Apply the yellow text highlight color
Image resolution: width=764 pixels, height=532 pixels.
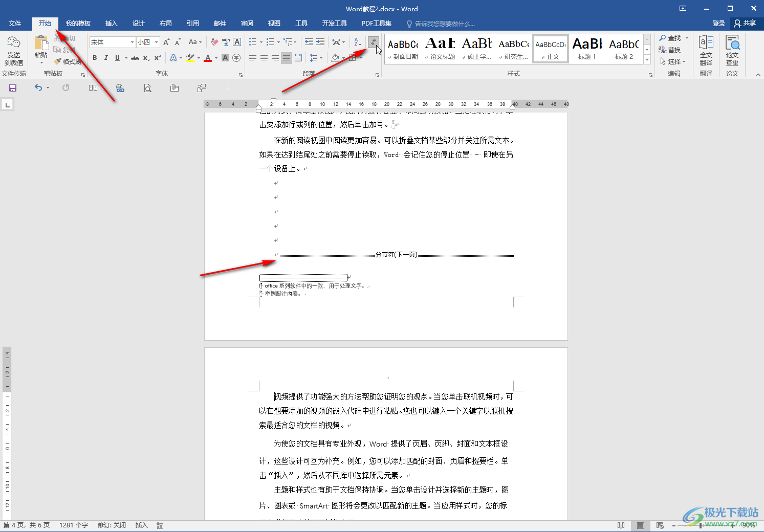pos(190,58)
